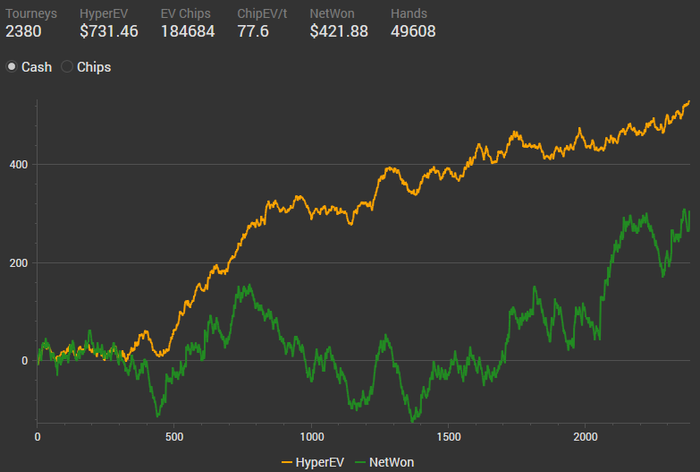The width and height of the screenshot is (700, 472).
Task: Click the 200 y-axis label
Action: tap(19, 263)
